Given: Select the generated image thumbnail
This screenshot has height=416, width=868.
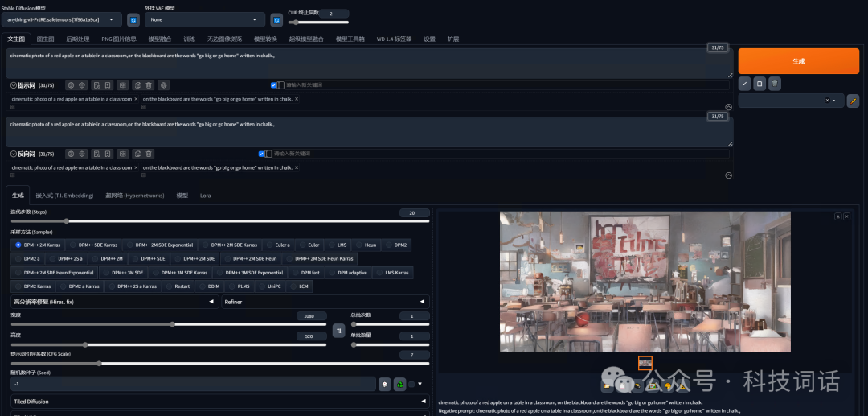Looking at the screenshot, I should (x=645, y=363).
